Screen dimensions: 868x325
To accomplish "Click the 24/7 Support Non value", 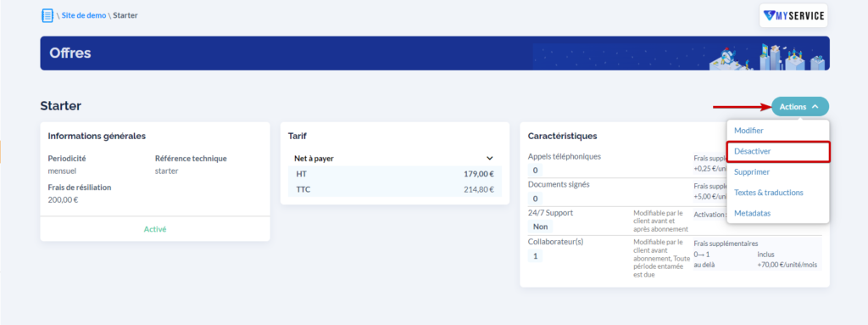I will 540,227.
